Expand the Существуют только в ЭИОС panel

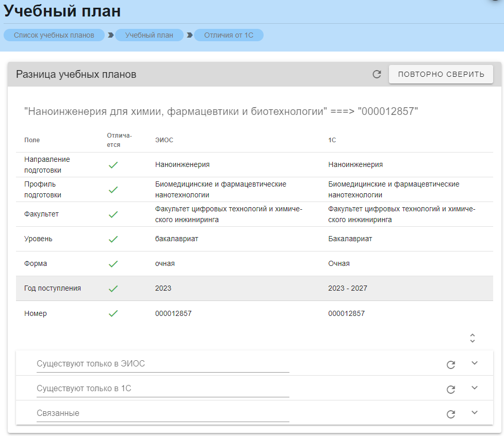[475, 363]
